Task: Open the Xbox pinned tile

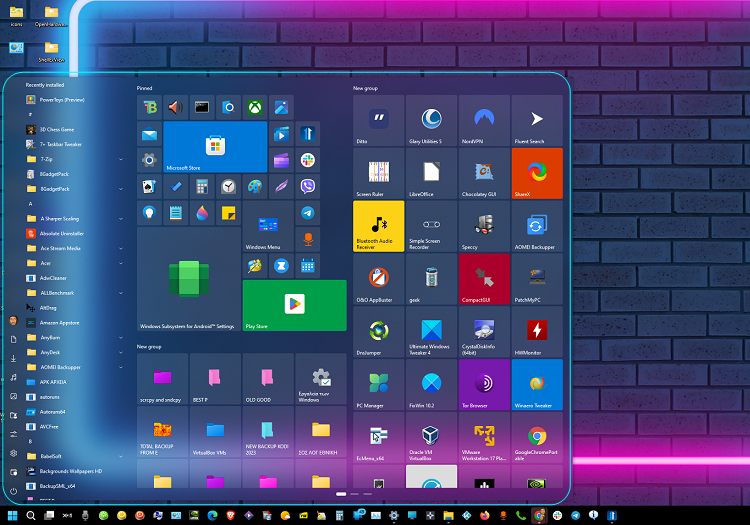Action: point(255,108)
